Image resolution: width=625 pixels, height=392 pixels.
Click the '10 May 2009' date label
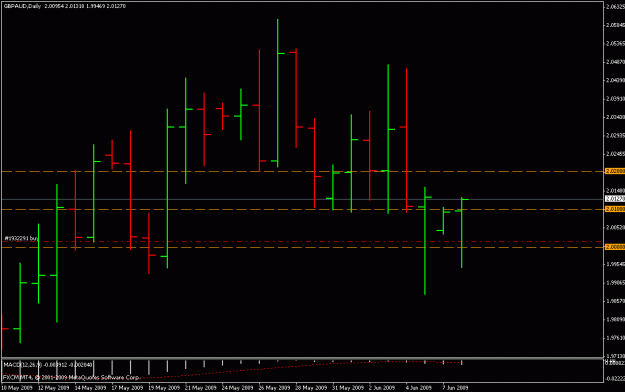[x=17, y=388]
